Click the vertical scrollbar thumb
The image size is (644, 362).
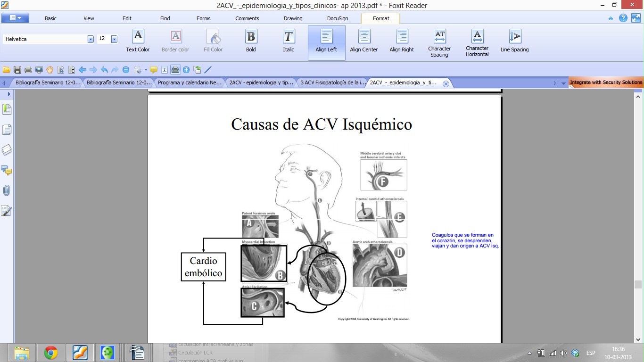click(638, 284)
